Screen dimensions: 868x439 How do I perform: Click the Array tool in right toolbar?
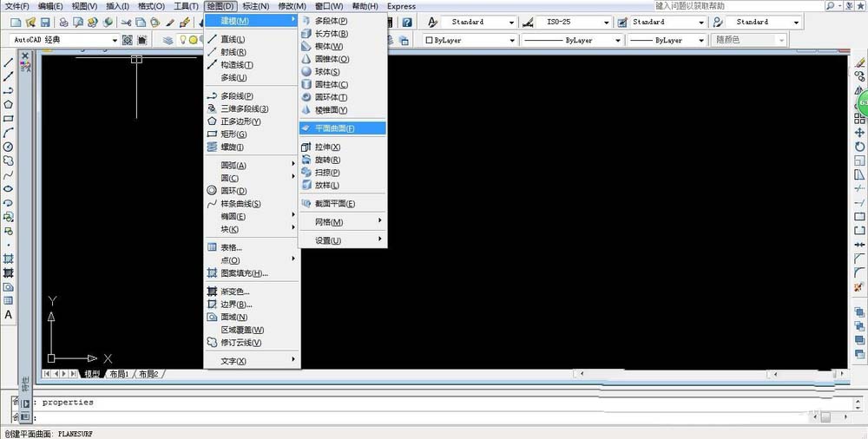coord(859,119)
